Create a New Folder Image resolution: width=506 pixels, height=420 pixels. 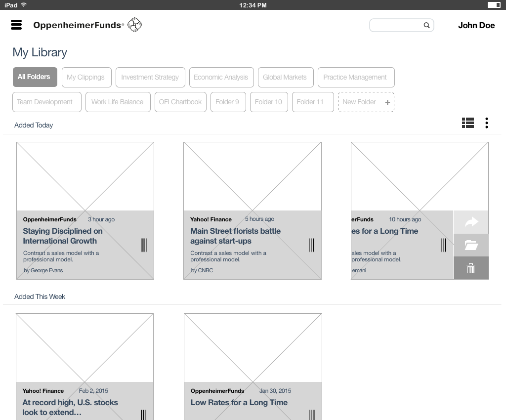click(x=366, y=102)
